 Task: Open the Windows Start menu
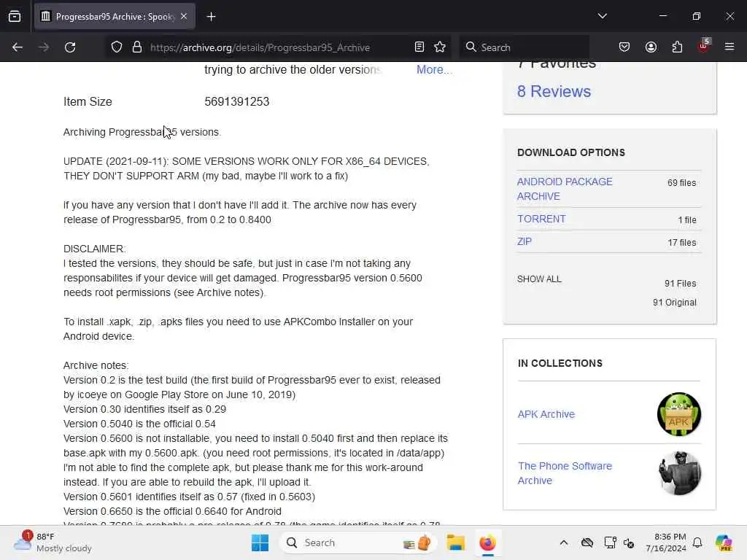tap(260, 542)
